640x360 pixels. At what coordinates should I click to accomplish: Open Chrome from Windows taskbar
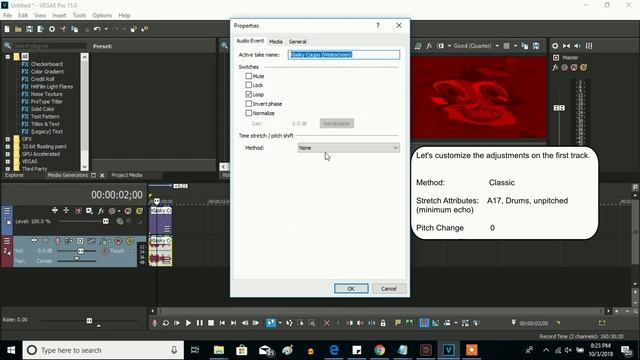[x=380, y=350]
